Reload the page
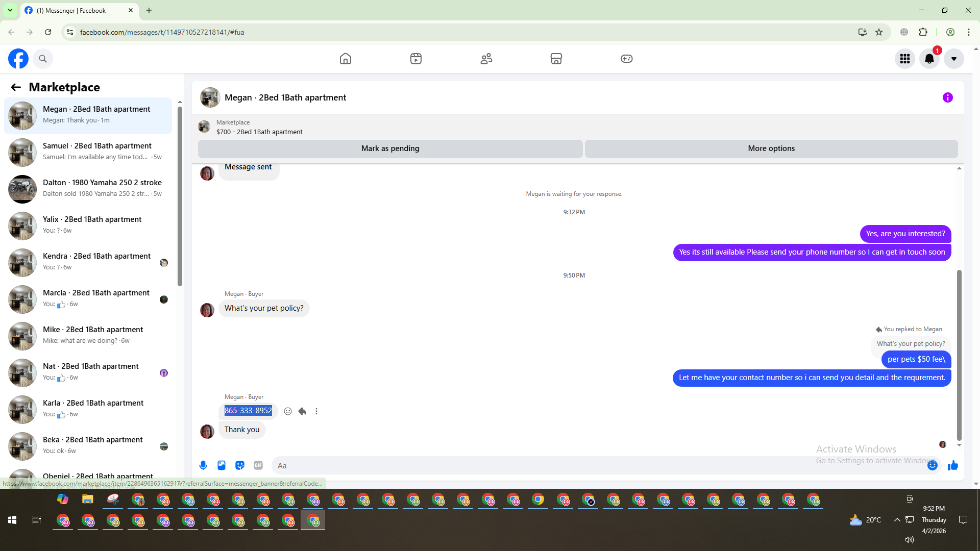The height and width of the screenshot is (551, 980). click(48, 32)
